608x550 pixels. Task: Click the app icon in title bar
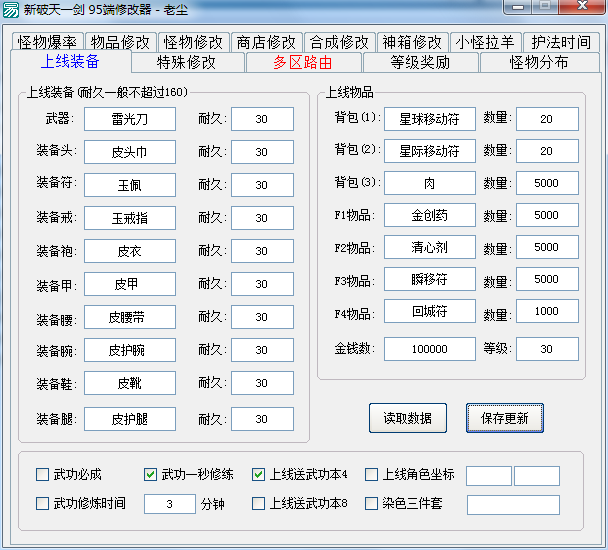pos(12,10)
